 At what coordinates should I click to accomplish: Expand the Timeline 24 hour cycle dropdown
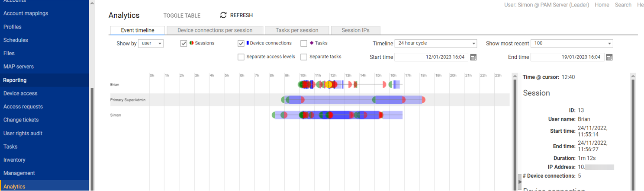pos(435,43)
